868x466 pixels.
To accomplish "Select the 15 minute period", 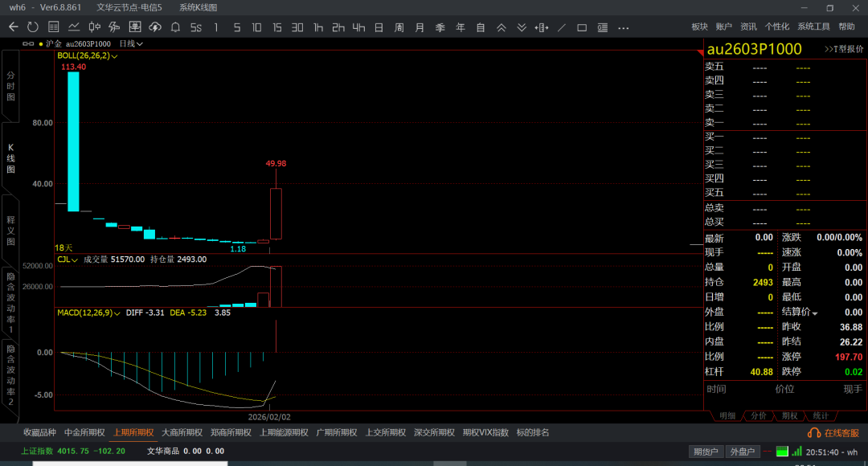I will coord(277,27).
